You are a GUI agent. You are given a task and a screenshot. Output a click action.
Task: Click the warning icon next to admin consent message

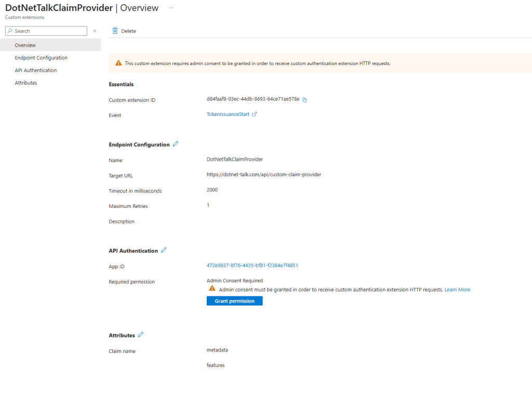click(x=212, y=289)
